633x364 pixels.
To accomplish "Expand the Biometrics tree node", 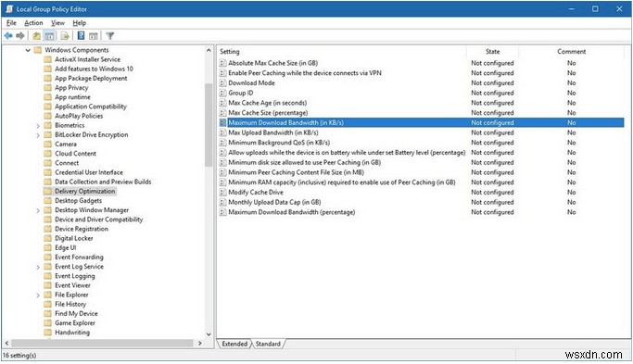I will 38,126.
